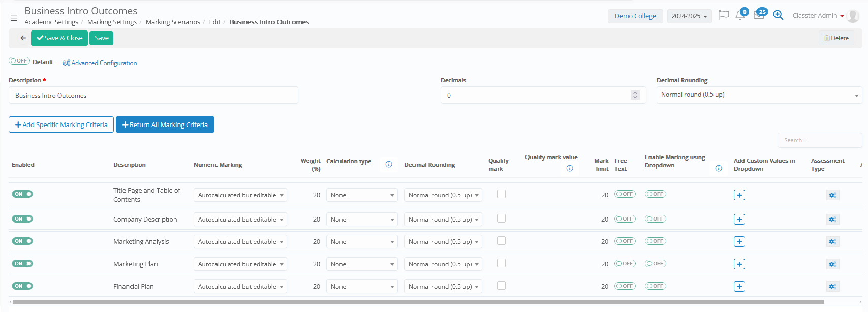Click Save & Close button

(x=59, y=38)
